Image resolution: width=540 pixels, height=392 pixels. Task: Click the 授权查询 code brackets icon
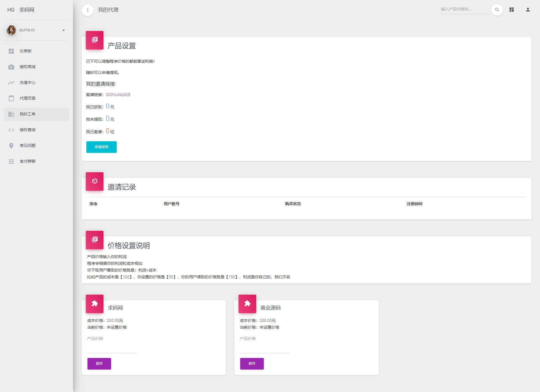point(11,130)
